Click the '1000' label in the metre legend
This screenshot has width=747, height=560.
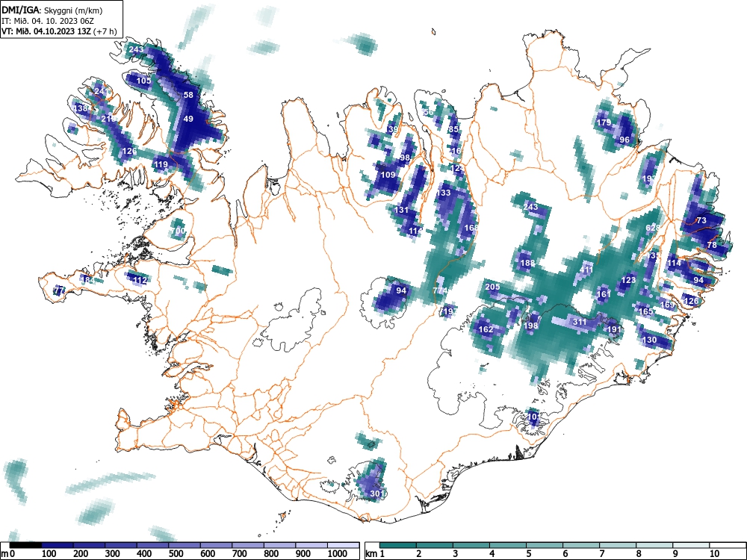[x=338, y=553]
